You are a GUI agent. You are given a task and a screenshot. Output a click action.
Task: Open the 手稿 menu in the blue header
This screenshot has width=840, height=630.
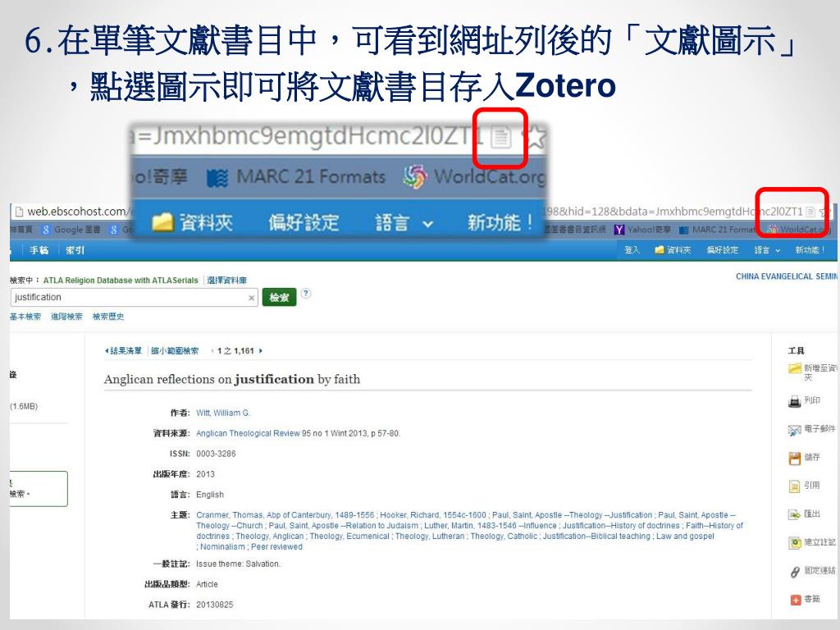[39, 250]
